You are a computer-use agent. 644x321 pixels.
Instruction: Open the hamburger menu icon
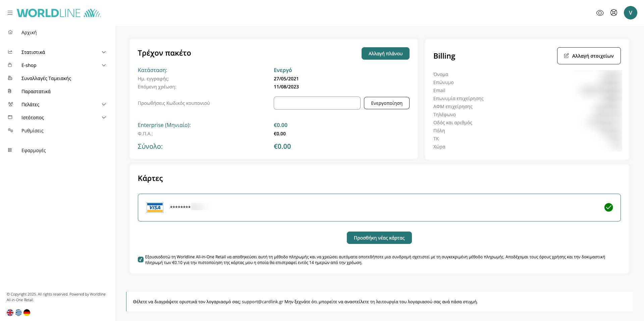pos(10,13)
